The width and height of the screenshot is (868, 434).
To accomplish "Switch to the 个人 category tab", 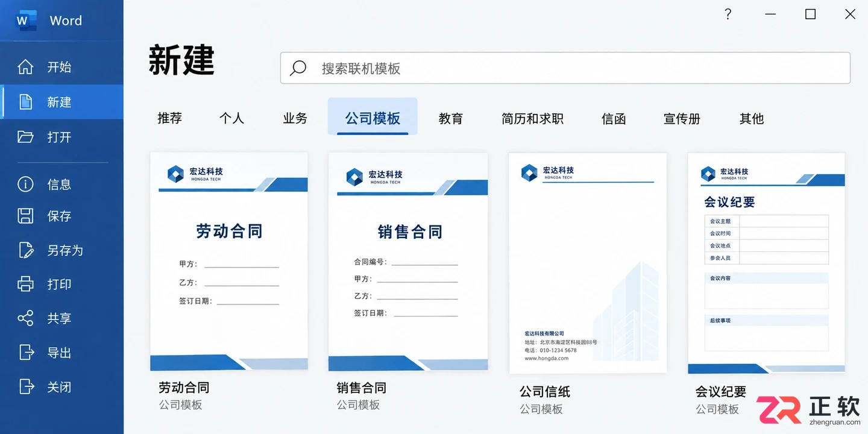I will [x=231, y=118].
